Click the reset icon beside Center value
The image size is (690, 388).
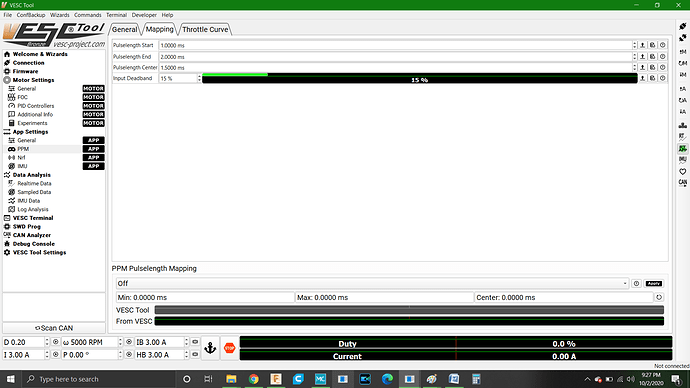click(x=659, y=297)
